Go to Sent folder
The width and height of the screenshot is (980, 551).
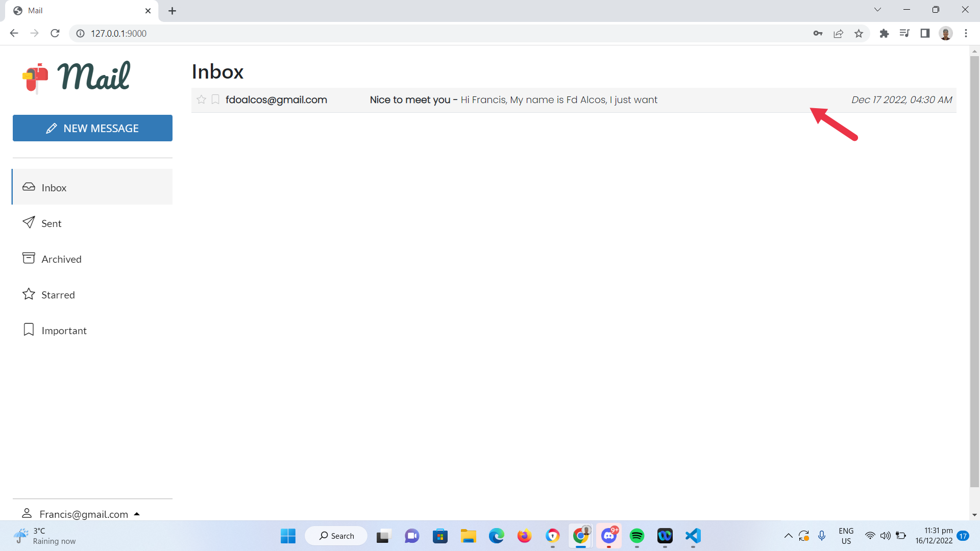51,223
